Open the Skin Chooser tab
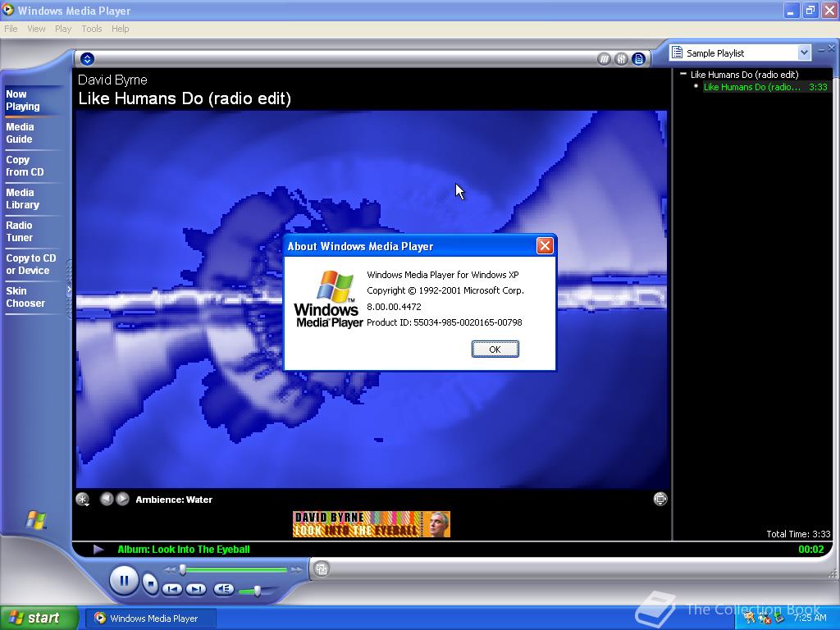Viewport: 840px width, 630px height. [x=25, y=297]
